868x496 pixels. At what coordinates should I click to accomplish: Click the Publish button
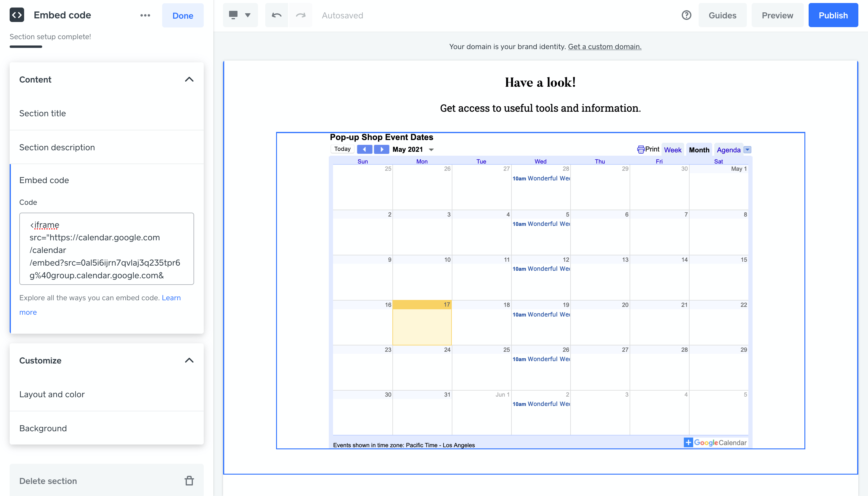tap(833, 15)
